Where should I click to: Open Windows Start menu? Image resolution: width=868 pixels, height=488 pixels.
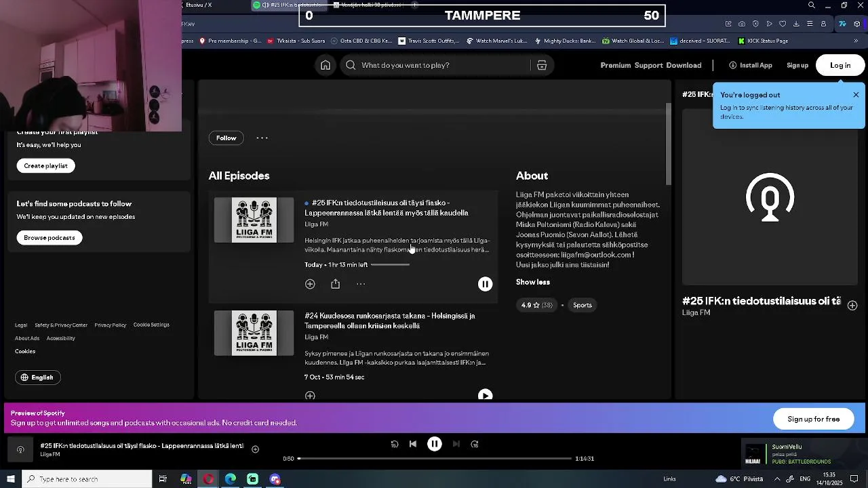click(11, 479)
